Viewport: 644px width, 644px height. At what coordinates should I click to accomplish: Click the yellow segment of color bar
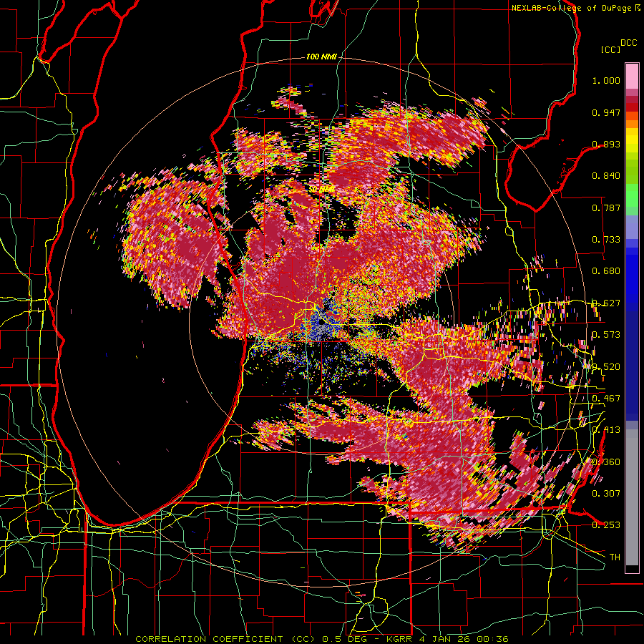(632, 140)
